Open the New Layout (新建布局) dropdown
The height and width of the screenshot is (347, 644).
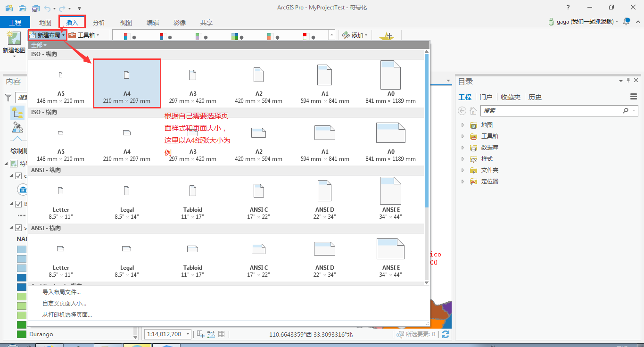(x=47, y=35)
